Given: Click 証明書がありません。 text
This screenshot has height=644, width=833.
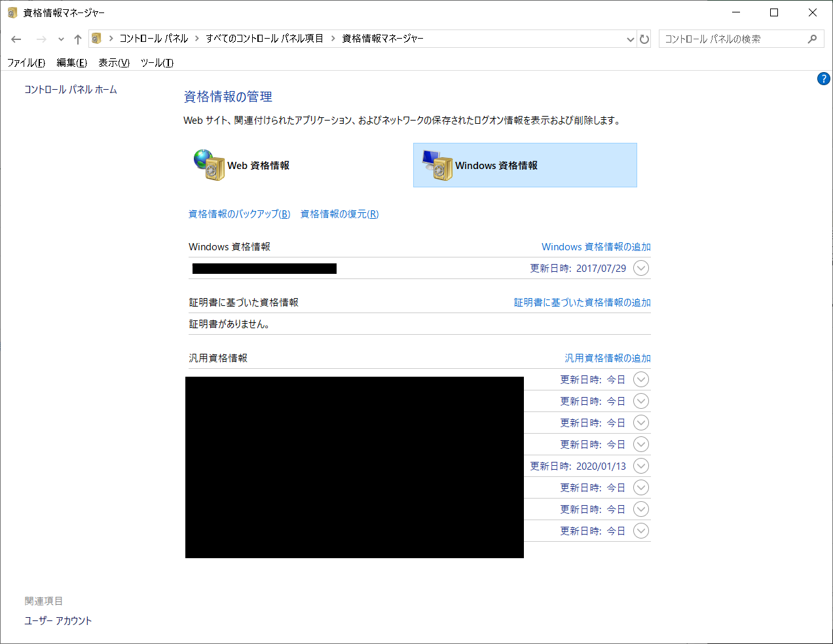Looking at the screenshot, I should coord(229,324).
